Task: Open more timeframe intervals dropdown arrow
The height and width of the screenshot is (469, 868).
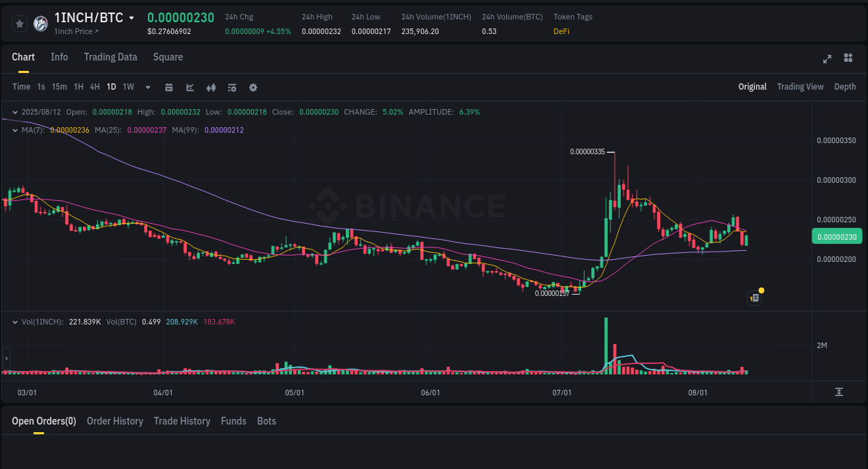Action: [x=147, y=87]
